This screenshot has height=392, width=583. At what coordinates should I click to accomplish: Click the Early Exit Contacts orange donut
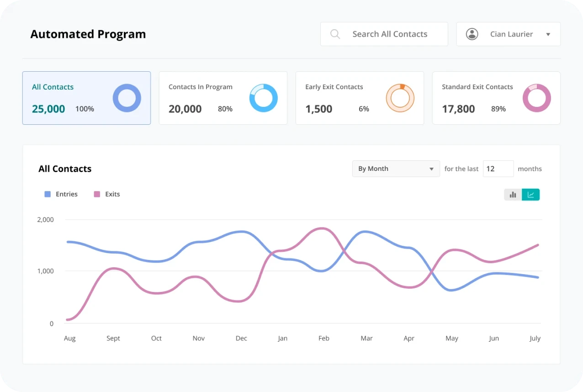pyautogui.click(x=400, y=98)
